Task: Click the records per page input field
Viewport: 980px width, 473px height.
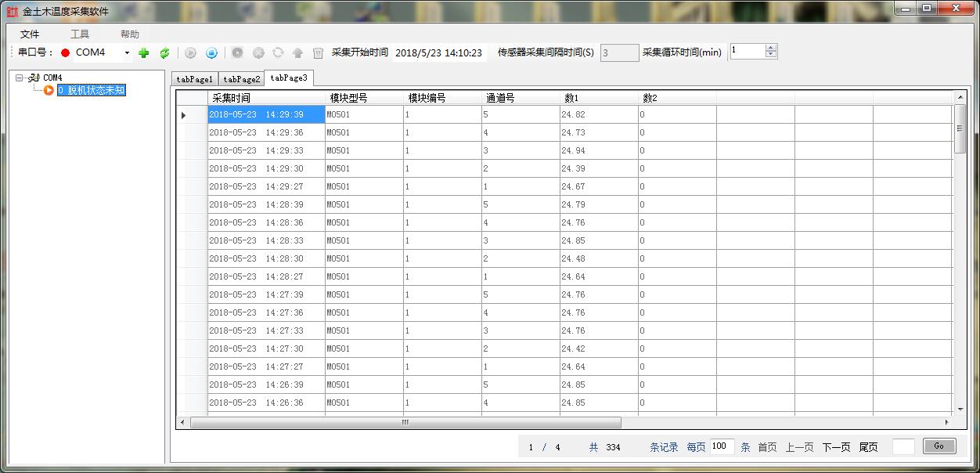Action: 722,446
